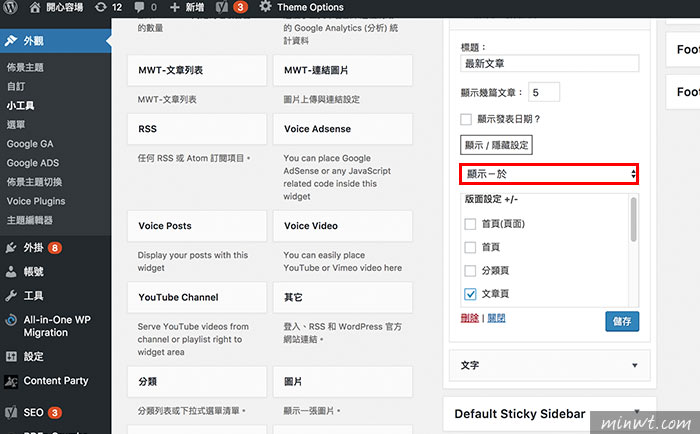Check the 分類頁 checkbox
700x434 pixels.
click(x=470, y=270)
